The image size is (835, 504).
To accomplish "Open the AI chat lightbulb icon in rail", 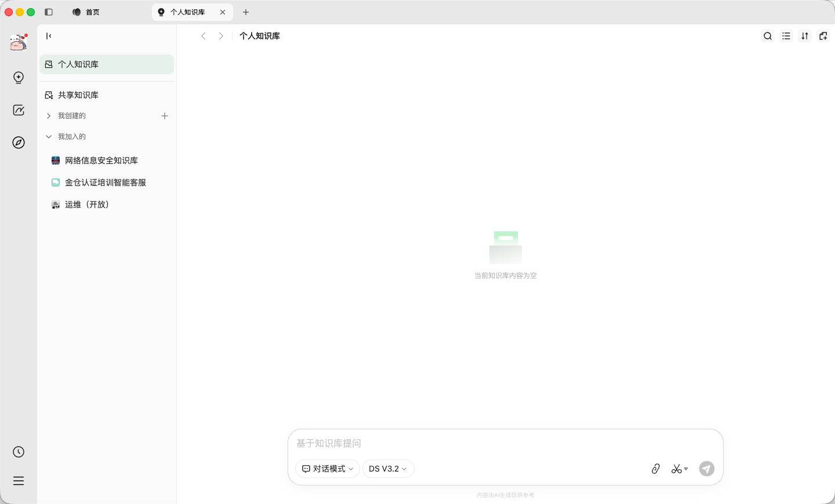I will click(x=19, y=78).
